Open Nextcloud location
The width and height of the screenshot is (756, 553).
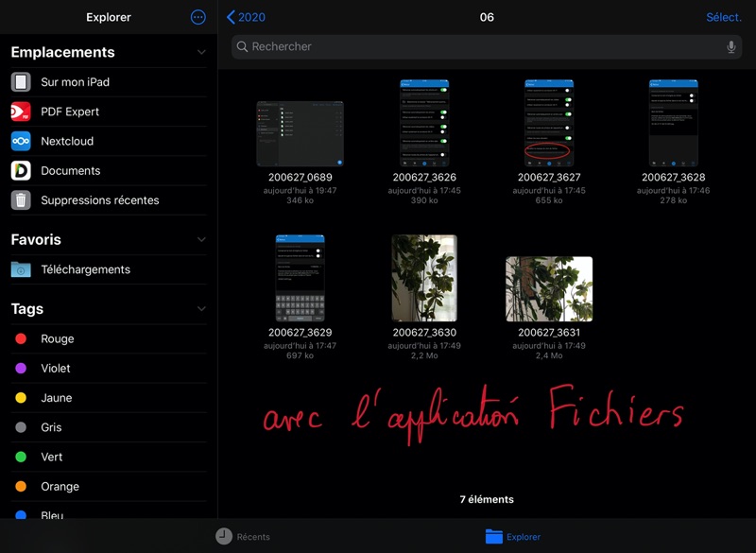tap(66, 141)
